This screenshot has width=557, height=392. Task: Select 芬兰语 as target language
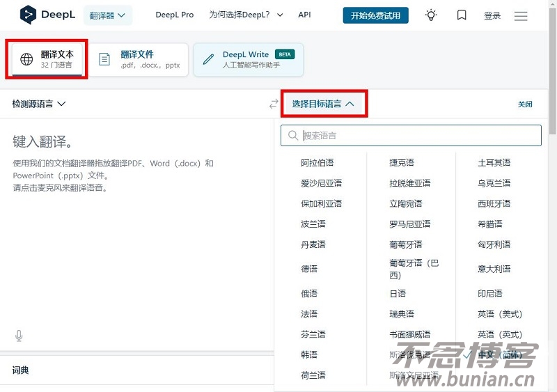click(x=313, y=334)
